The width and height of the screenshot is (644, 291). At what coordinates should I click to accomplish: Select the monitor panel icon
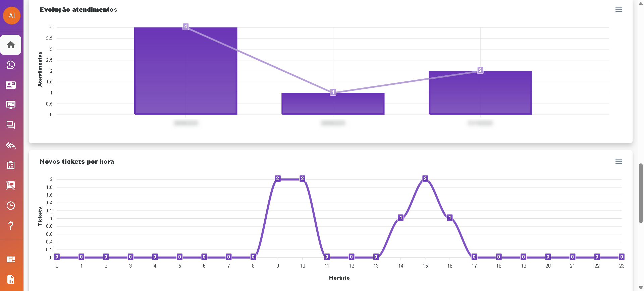[x=11, y=105]
